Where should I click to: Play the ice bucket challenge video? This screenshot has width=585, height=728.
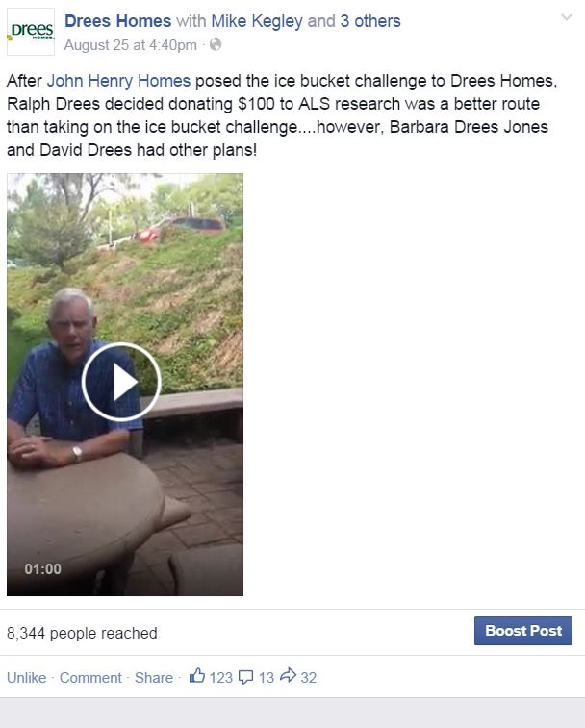(121, 382)
